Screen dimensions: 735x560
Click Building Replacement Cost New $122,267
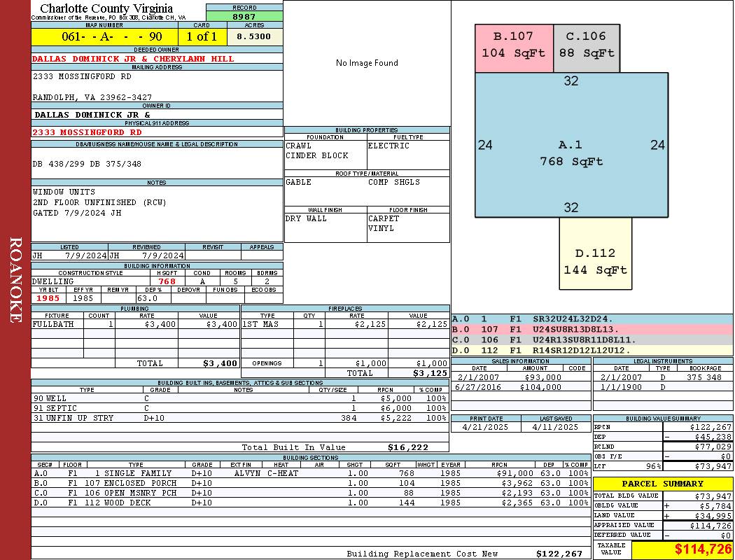tap(559, 554)
